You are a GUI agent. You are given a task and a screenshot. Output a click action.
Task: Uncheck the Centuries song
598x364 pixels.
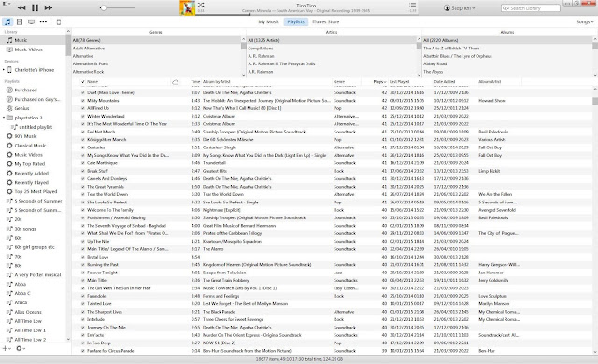pyautogui.click(x=83, y=147)
